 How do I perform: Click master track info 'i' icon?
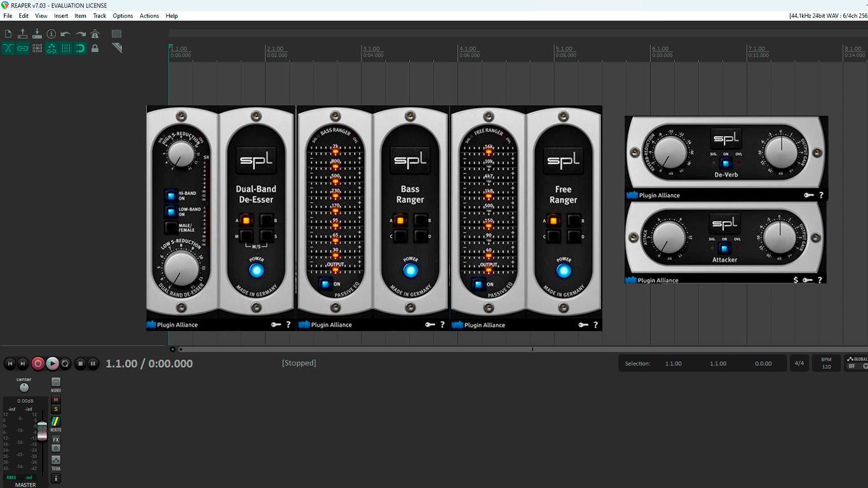point(56,478)
